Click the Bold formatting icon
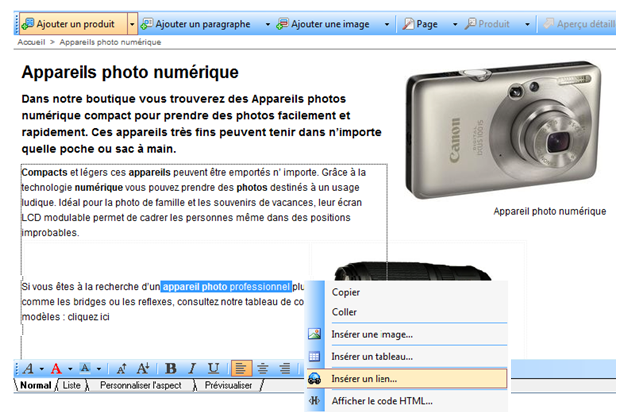This screenshot has height=412, width=626. [x=170, y=369]
